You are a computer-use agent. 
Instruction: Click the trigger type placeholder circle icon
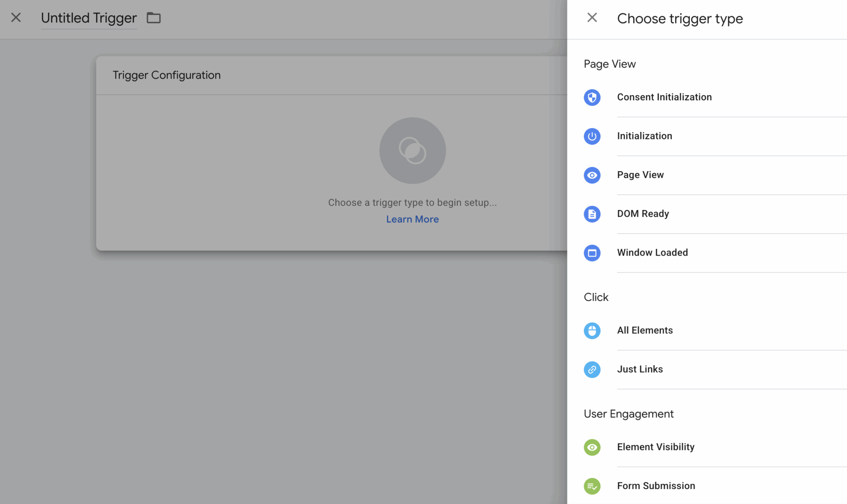point(412,150)
